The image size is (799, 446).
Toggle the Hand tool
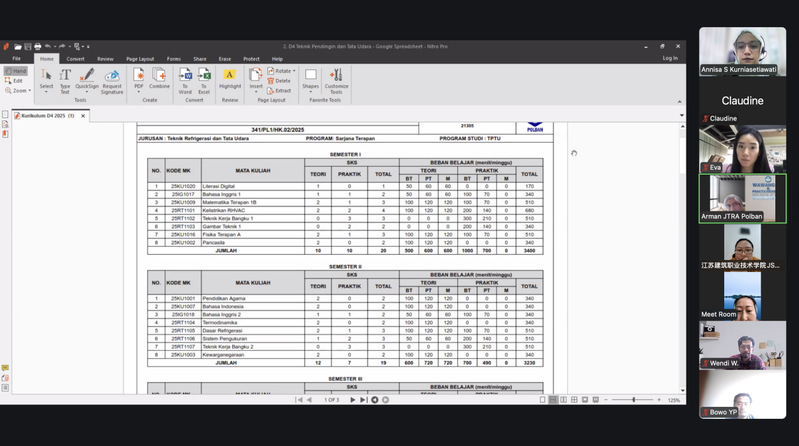(x=17, y=72)
